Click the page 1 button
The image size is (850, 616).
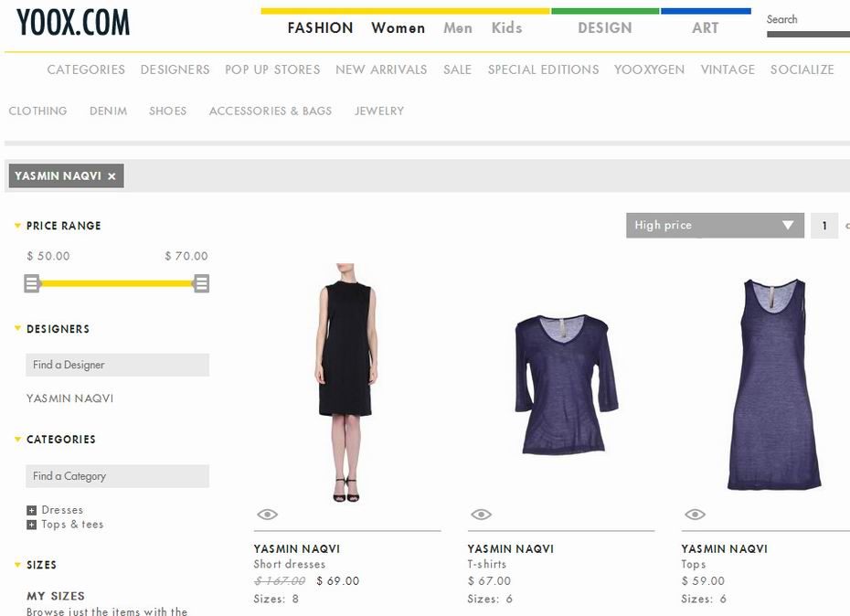(824, 225)
